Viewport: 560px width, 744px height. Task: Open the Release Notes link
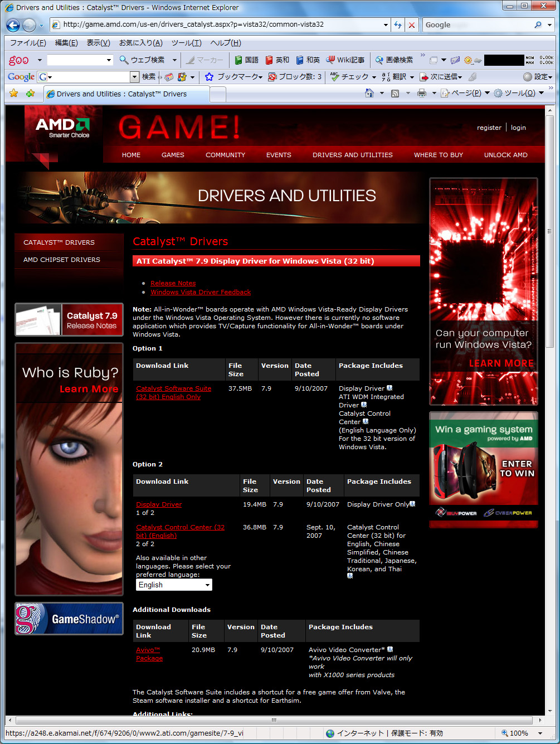click(x=173, y=283)
